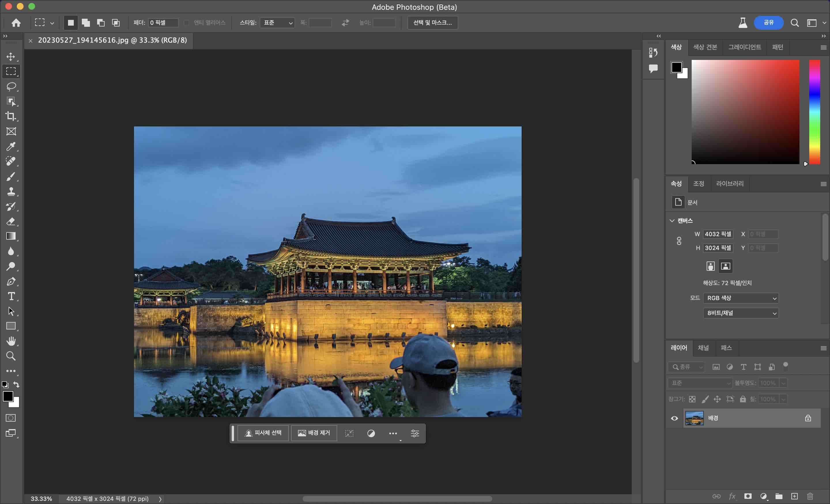This screenshot has width=830, height=504.
Task: Switch to the 채널 tab
Action: pyautogui.click(x=703, y=348)
